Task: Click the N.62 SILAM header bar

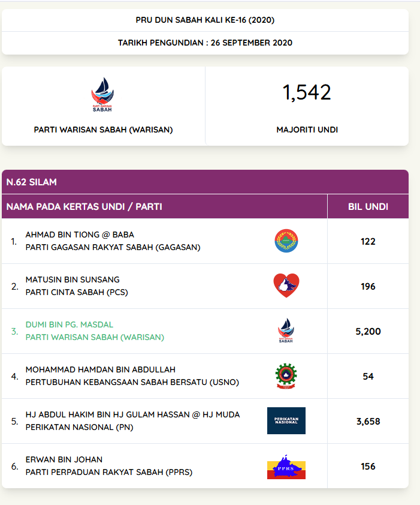Action: pyautogui.click(x=205, y=182)
